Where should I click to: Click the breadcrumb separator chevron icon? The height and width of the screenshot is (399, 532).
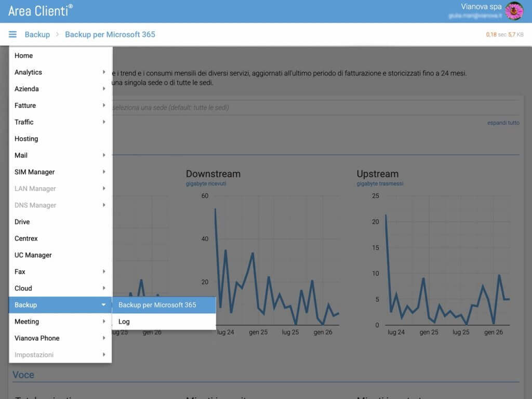(x=57, y=34)
